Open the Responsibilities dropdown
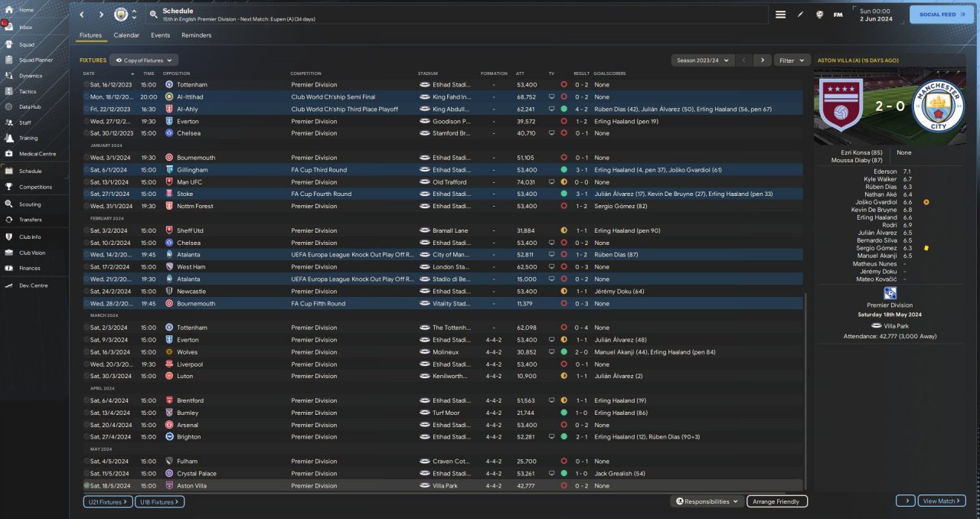980x519 pixels. 707,501
